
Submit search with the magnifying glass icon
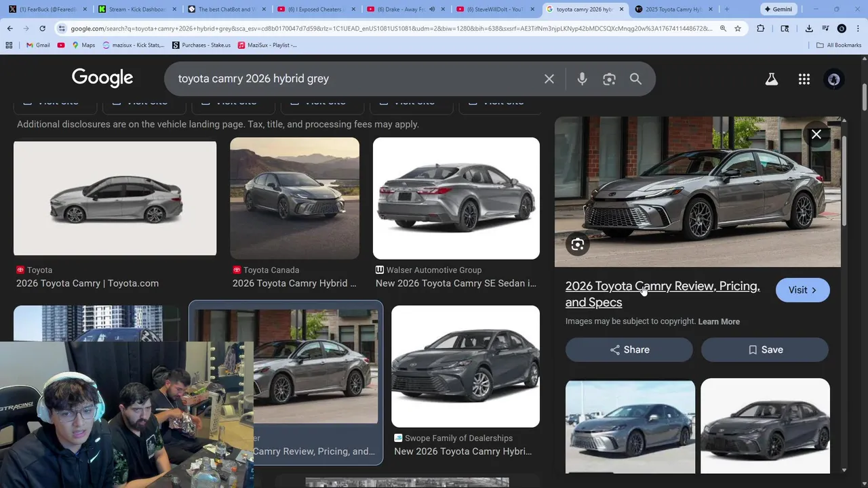point(635,79)
